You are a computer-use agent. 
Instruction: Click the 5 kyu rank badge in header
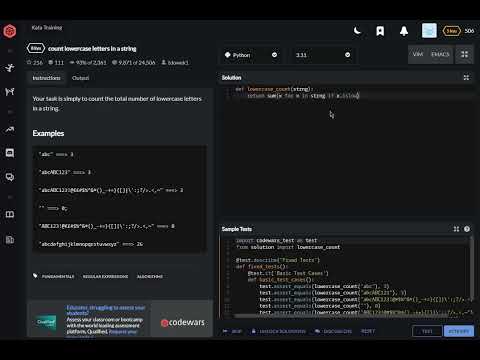coord(451,31)
